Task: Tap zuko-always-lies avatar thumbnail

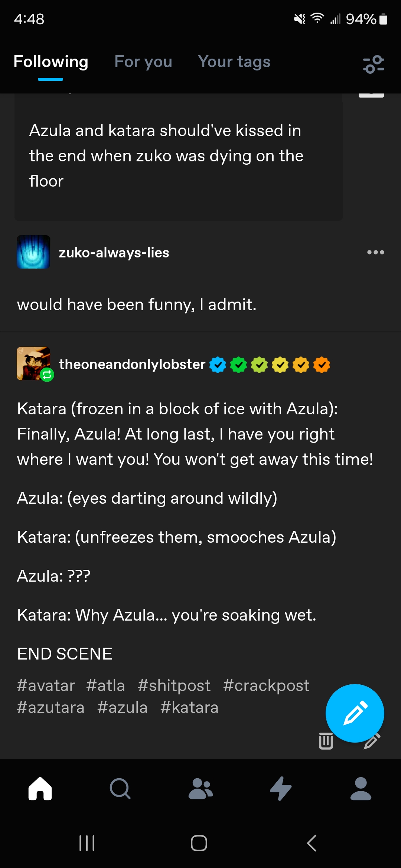Action: click(33, 252)
